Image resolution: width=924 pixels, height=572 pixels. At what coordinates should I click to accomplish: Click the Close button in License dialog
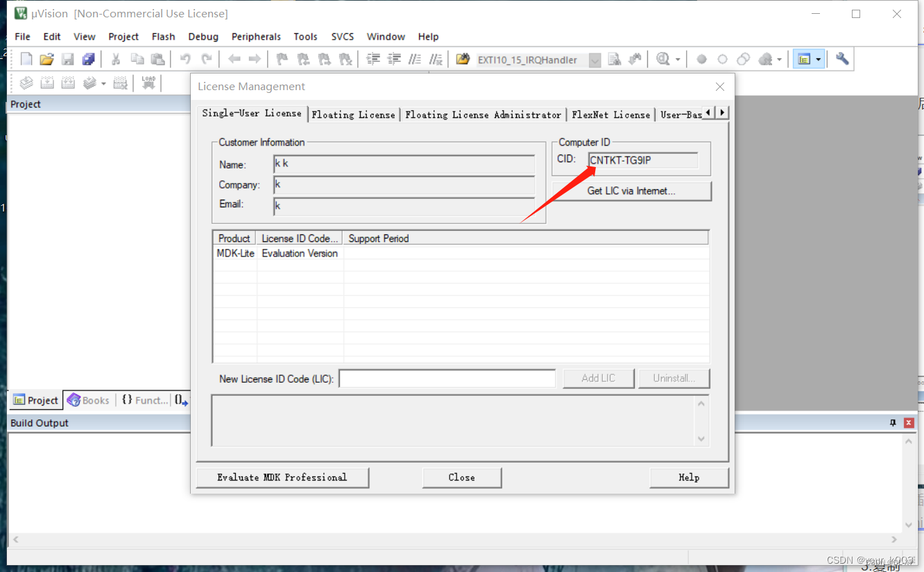pyautogui.click(x=462, y=477)
